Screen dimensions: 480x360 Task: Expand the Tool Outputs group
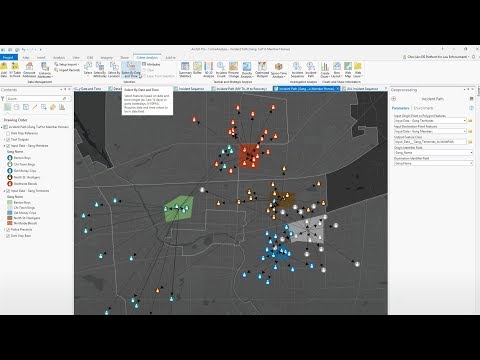4,140
